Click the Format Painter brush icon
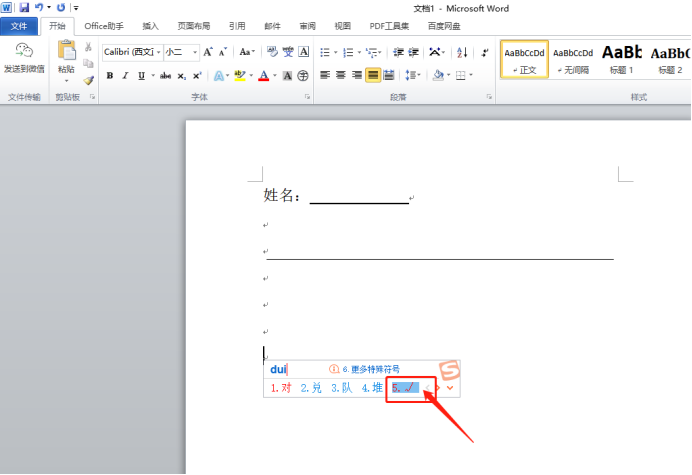 89,80
